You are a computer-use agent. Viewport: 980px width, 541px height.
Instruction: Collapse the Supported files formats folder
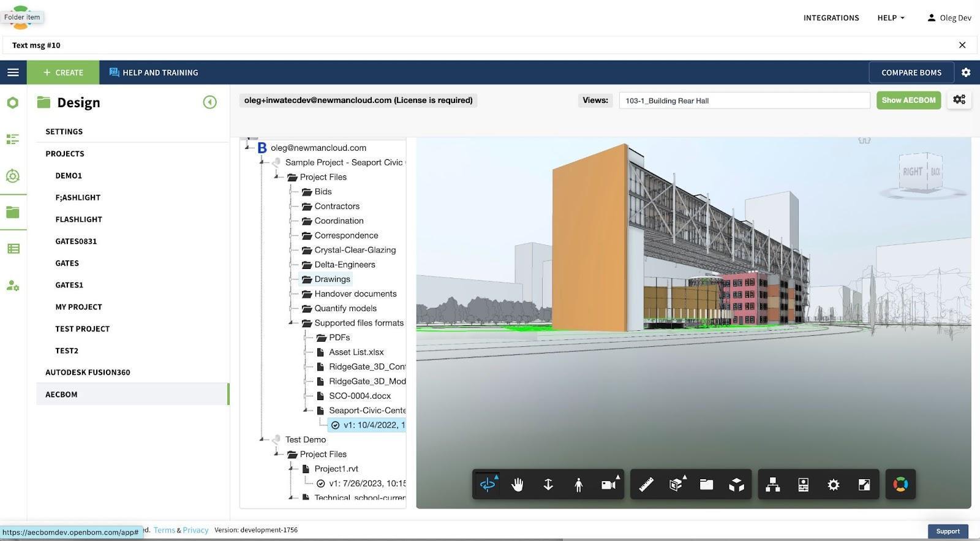(291, 322)
